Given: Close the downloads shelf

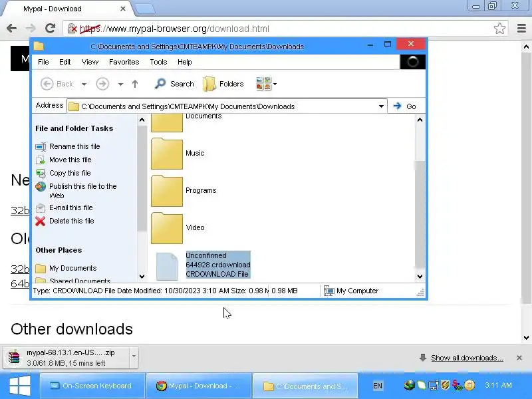Looking at the screenshot, I should point(519,358).
